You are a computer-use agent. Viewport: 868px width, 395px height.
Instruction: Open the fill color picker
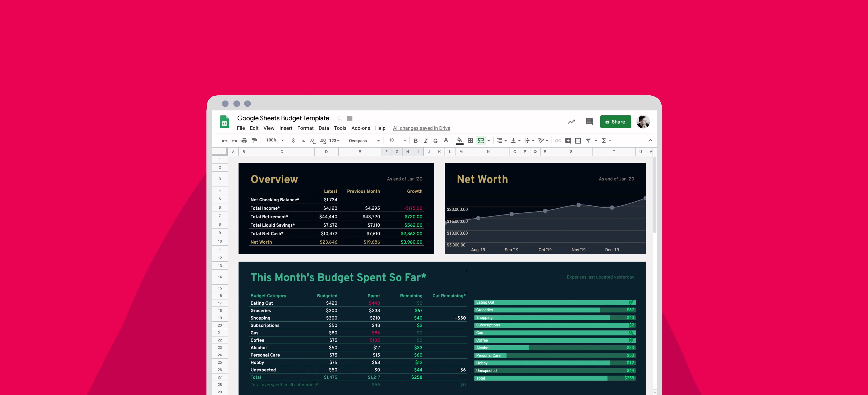[460, 141]
